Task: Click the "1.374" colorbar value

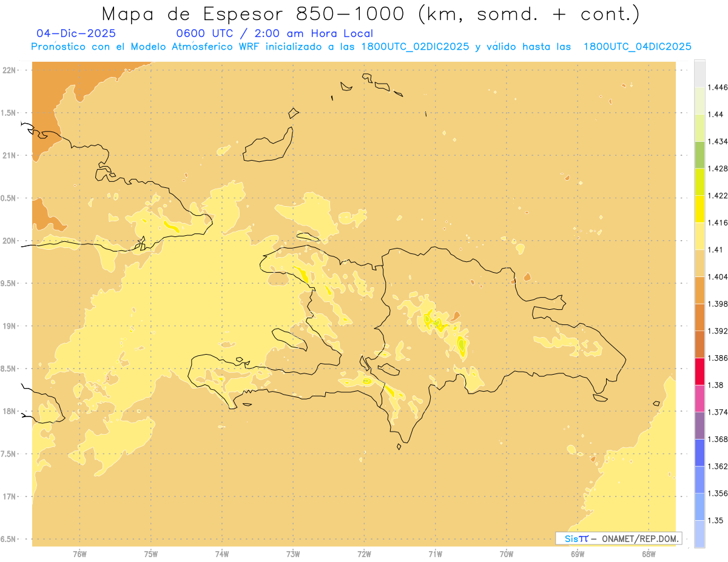Action: pos(718,412)
